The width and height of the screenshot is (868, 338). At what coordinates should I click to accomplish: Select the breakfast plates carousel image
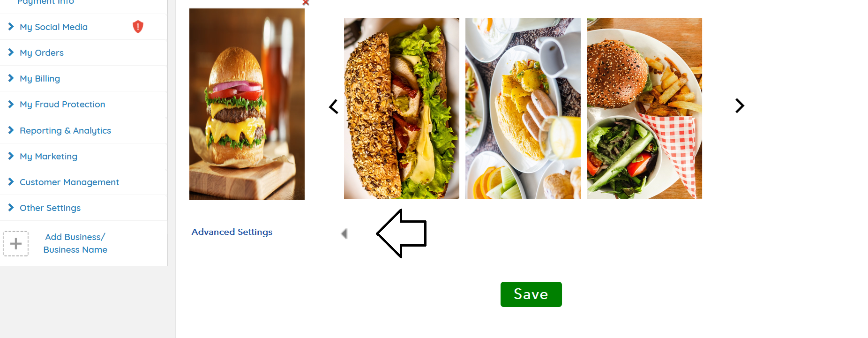click(x=523, y=108)
